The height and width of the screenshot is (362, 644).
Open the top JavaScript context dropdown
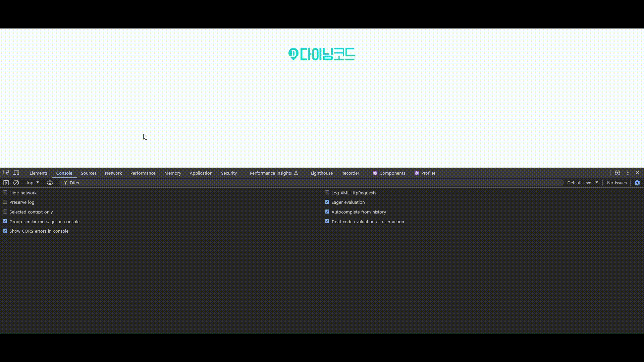click(x=33, y=183)
